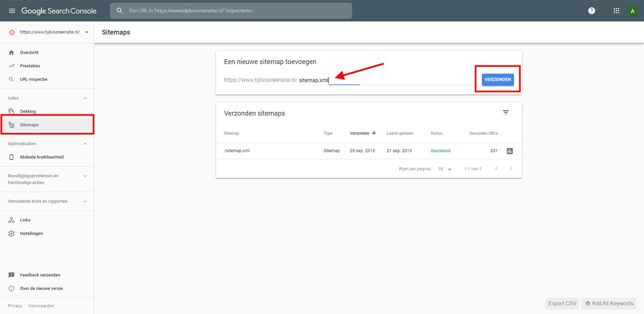Go to the previous page arrow
644x314 pixels.
coord(496,168)
